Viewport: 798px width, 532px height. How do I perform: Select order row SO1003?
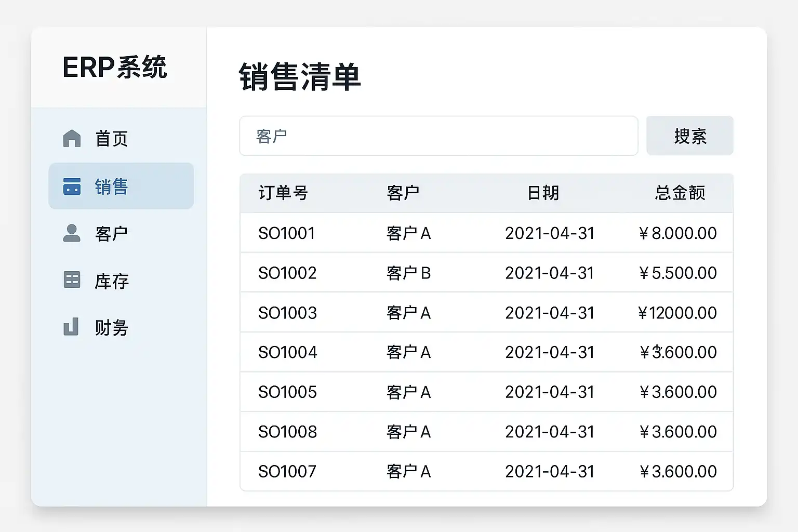point(287,313)
